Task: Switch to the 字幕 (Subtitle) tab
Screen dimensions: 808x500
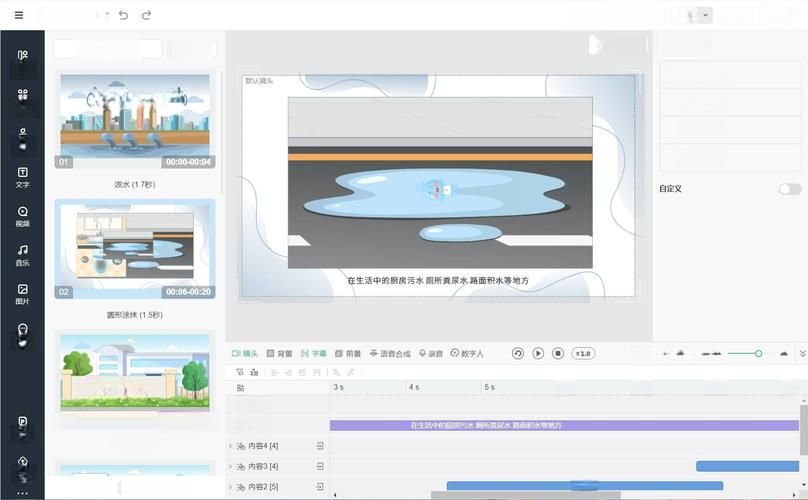Action: point(313,353)
